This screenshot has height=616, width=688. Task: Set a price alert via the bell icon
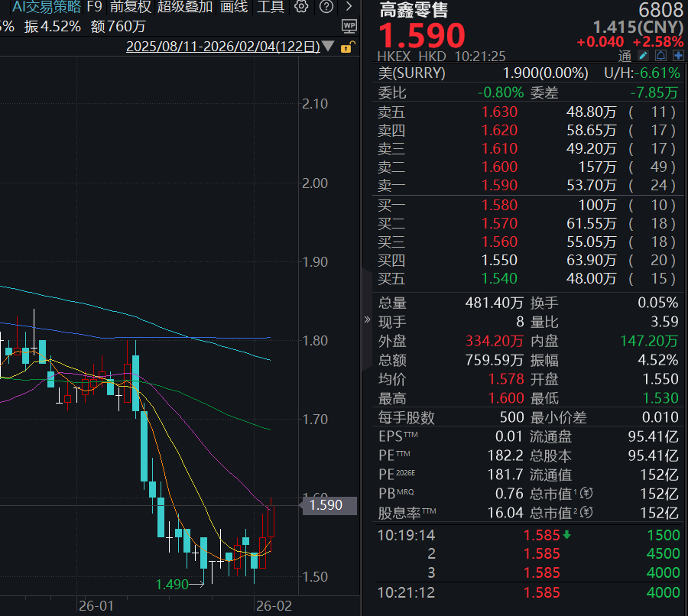(660, 56)
